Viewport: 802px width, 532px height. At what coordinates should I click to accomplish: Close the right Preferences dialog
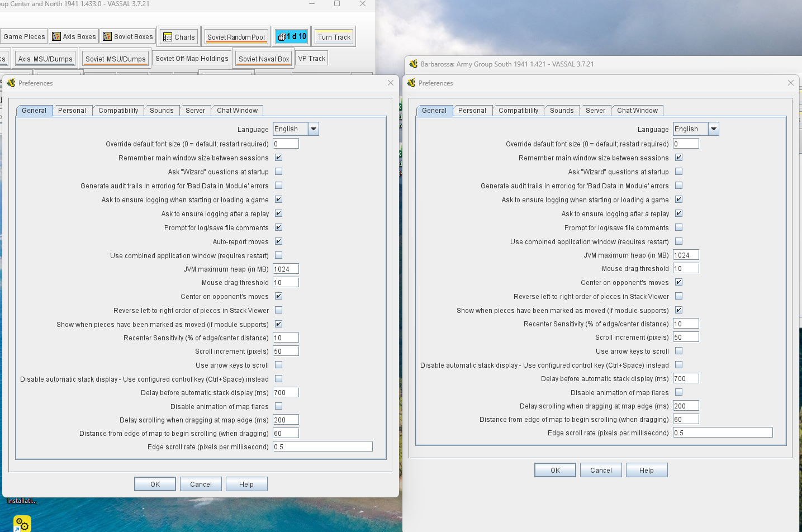(x=791, y=83)
